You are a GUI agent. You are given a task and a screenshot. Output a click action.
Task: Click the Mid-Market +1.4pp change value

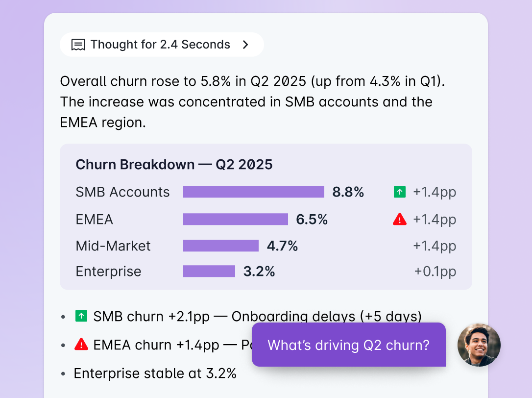coord(435,246)
